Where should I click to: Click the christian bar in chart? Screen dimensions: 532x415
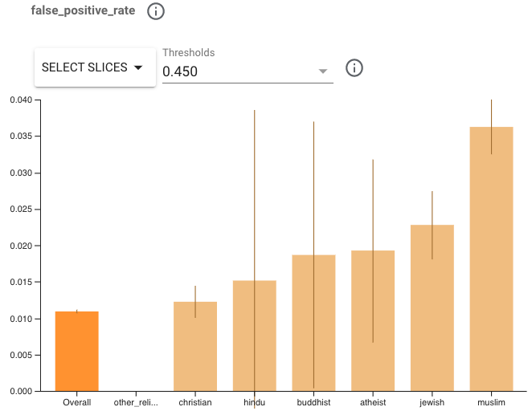pyautogui.click(x=195, y=347)
